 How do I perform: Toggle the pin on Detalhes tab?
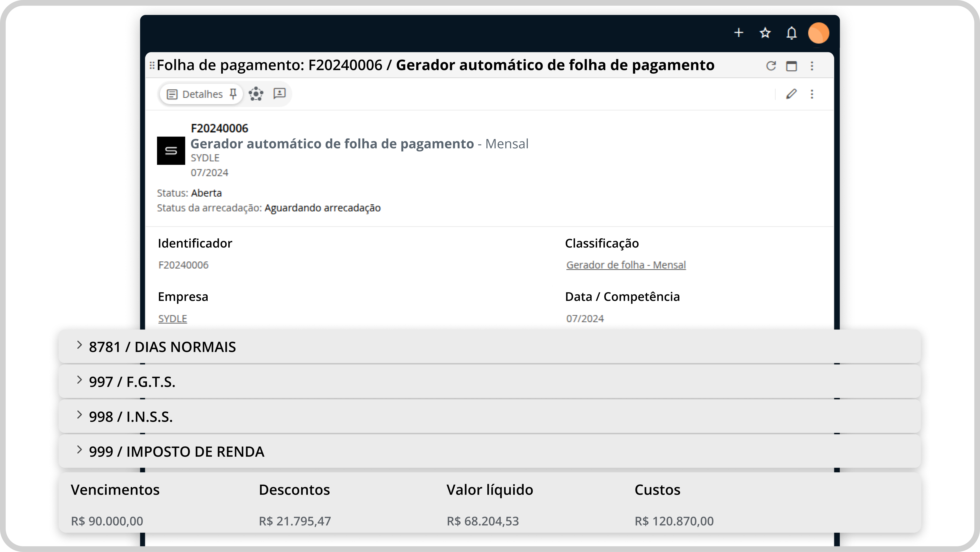tap(233, 94)
